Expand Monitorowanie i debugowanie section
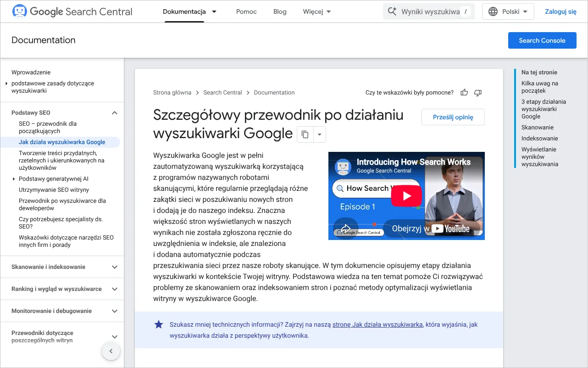This screenshot has width=588, height=368. pyautogui.click(x=115, y=311)
